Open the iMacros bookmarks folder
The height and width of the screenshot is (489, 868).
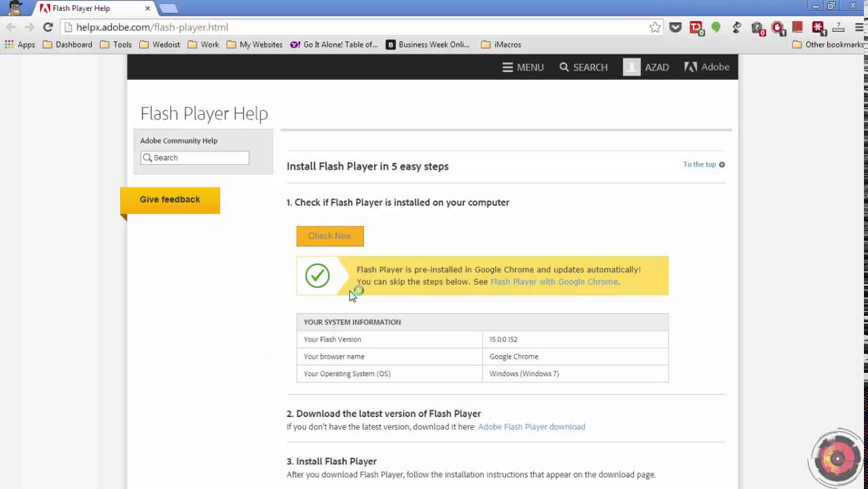click(x=501, y=45)
